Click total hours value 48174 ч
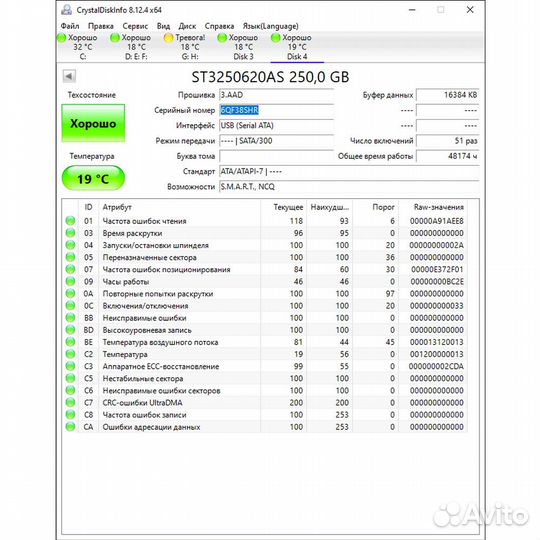 pos(447,156)
